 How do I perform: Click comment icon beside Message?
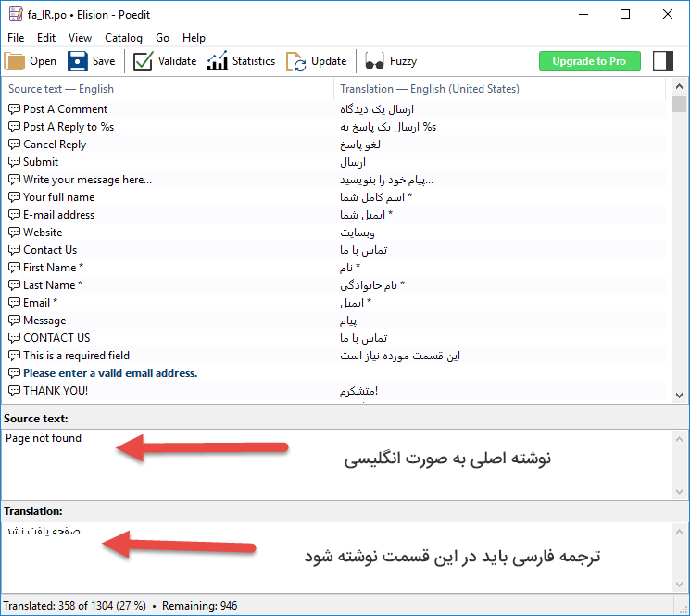point(14,320)
